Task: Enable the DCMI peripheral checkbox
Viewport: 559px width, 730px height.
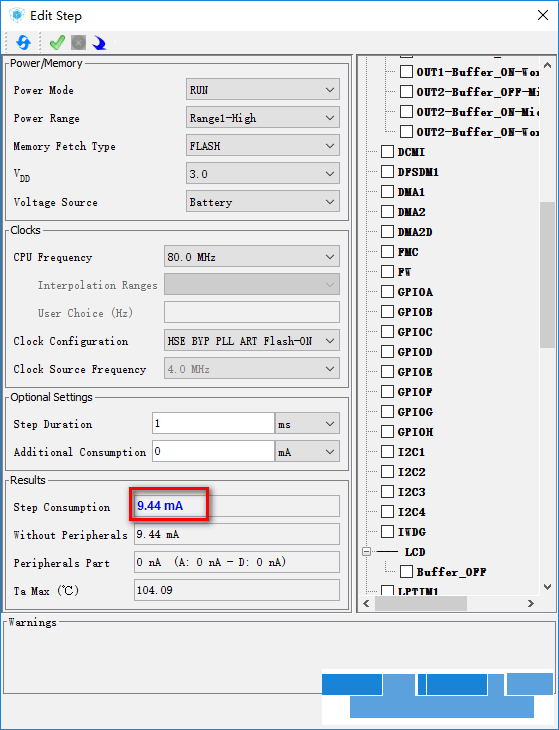Action: pyautogui.click(x=387, y=151)
